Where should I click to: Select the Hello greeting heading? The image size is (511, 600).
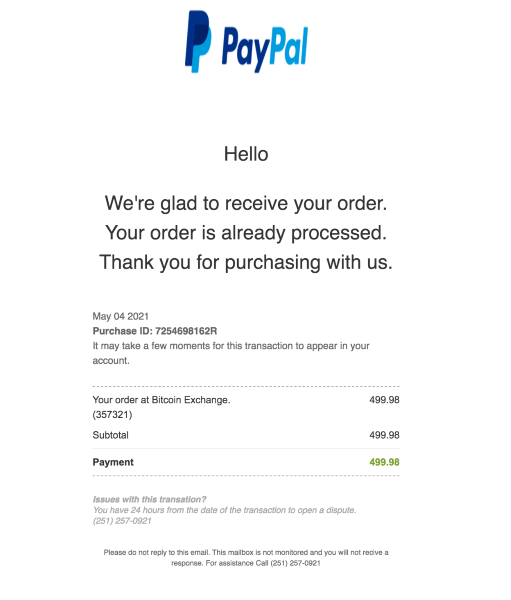coord(246,154)
